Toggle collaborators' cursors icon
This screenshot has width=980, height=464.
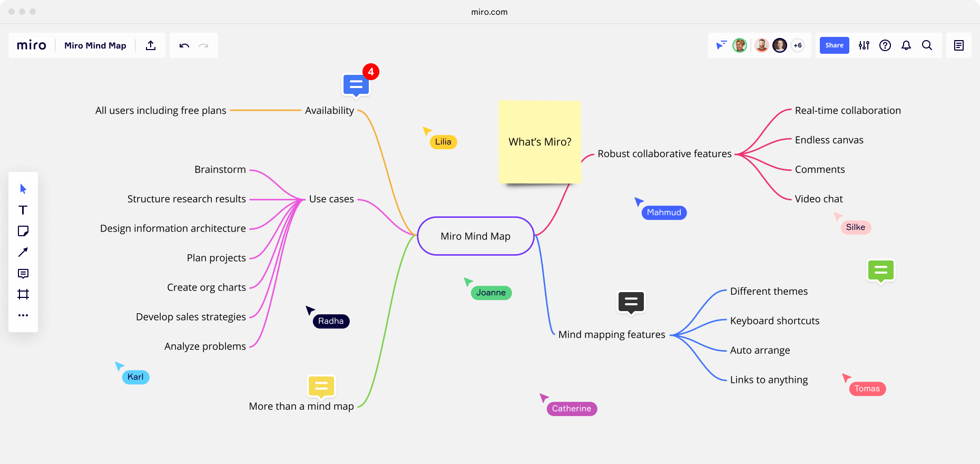tap(721, 45)
